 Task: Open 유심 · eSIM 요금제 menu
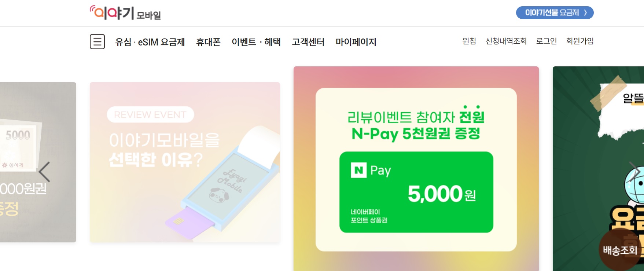(x=150, y=42)
